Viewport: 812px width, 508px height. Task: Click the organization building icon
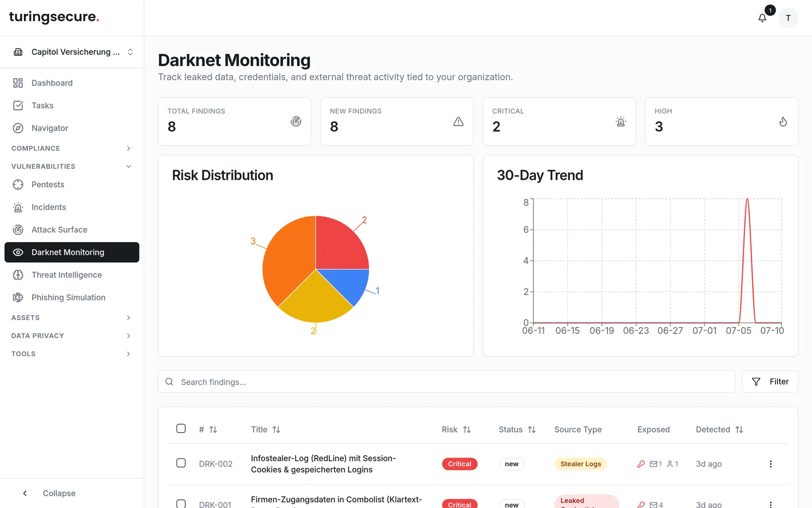coord(18,52)
